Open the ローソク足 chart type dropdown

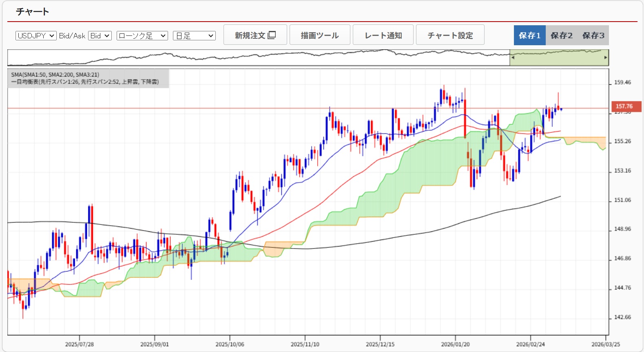click(x=142, y=36)
